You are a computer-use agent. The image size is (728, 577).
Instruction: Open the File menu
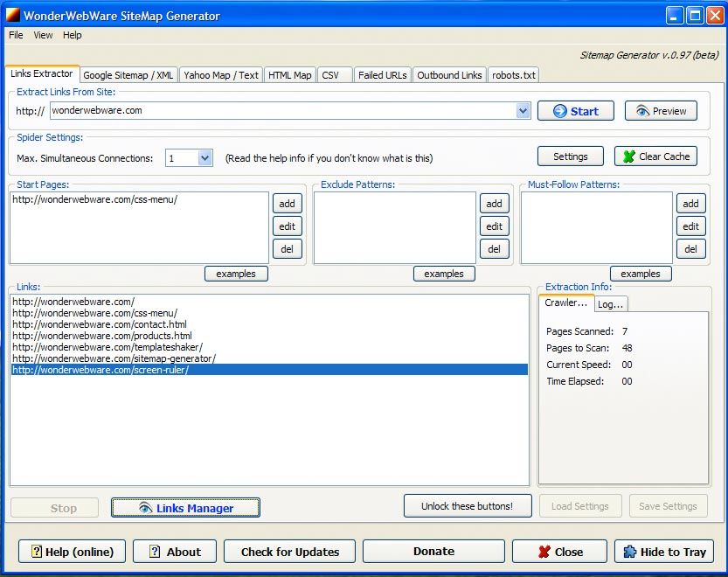(x=15, y=35)
